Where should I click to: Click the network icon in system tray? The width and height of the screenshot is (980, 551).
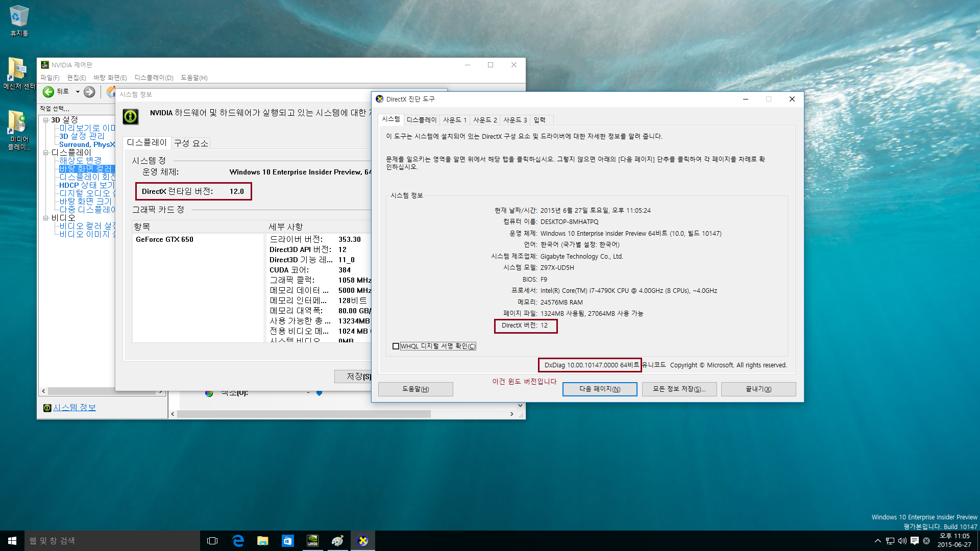pos(890,541)
